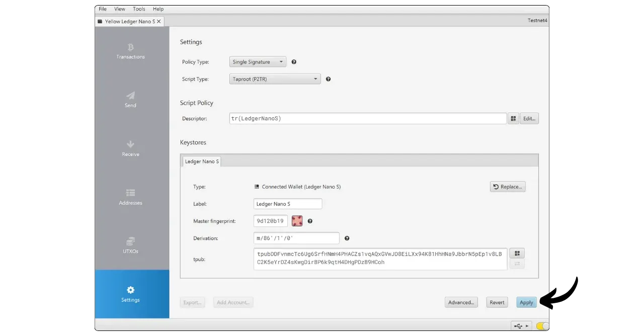Click the master fingerprint color identicon
Viewport: 644px width, 336px height.
[297, 221]
